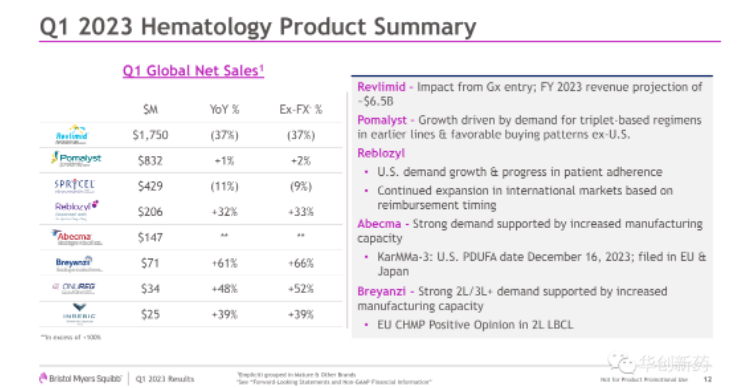Click the Bristol Myers Squibb footer logo
The height and width of the screenshot is (388, 738).
tap(80, 379)
